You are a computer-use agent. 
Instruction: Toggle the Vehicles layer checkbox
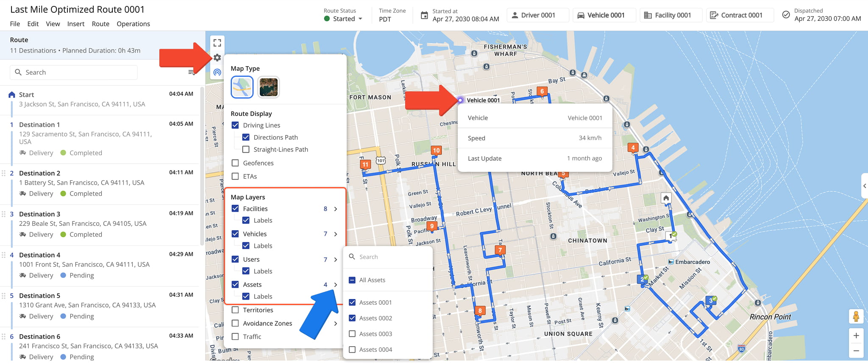point(235,234)
